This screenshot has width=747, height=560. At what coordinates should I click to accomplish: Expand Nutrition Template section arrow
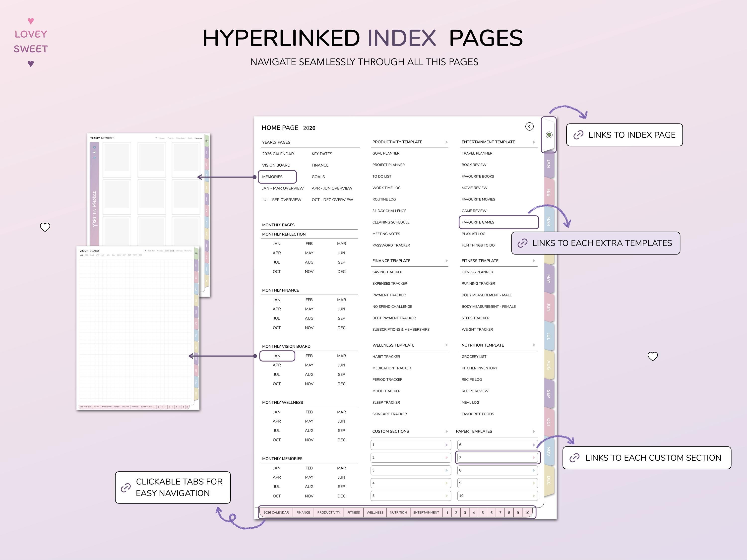pyautogui.click(x=534, y=345)
